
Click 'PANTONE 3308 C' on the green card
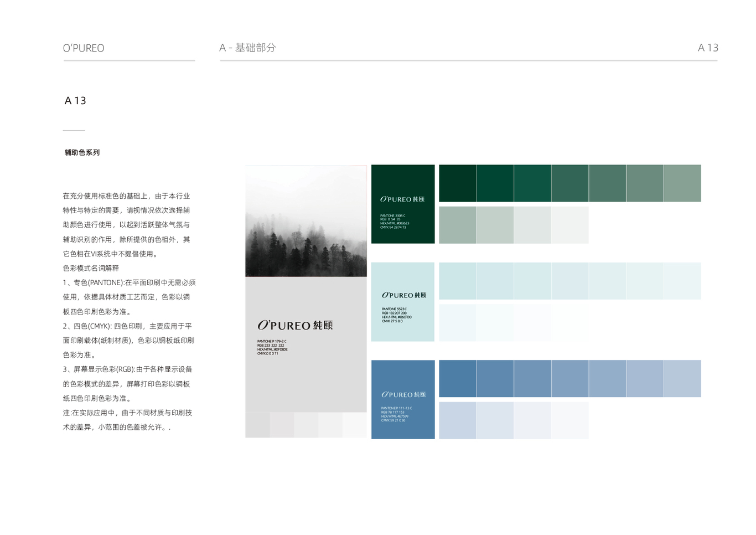pyautogui.click(x=392, y=215)
